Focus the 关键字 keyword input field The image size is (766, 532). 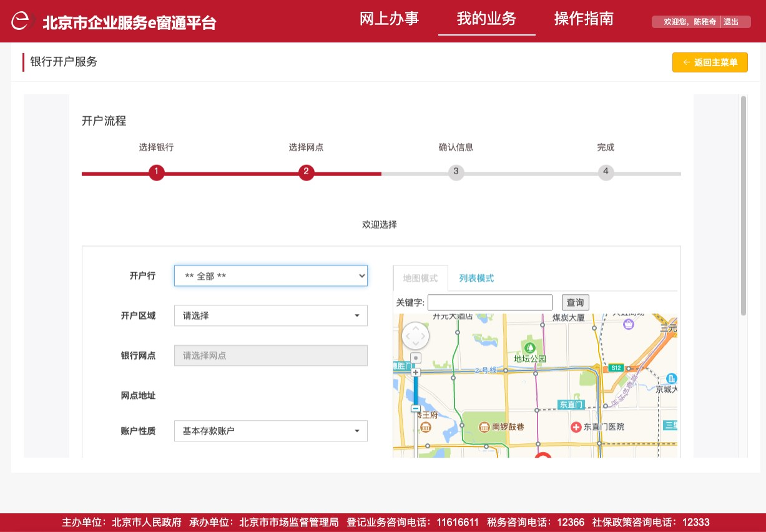click(490, 302)
